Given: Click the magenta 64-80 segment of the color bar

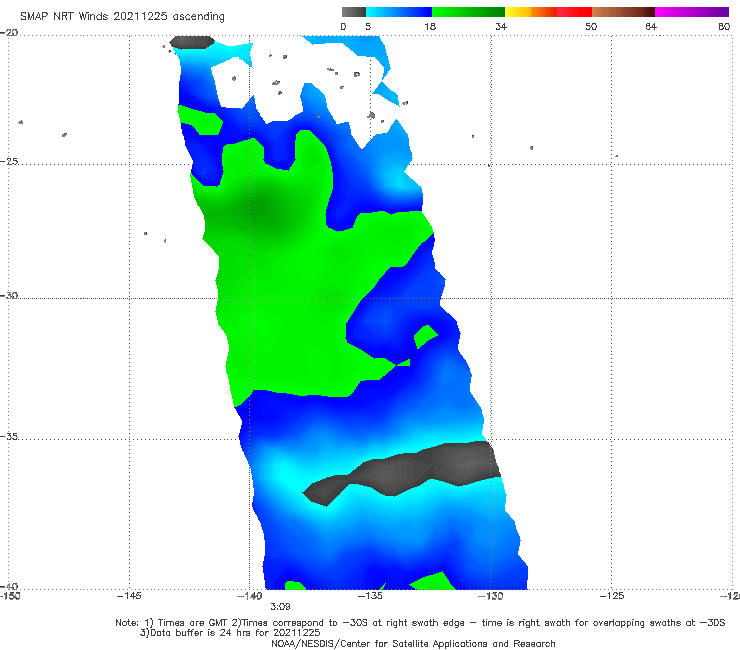Looking at the screenshot, I should [x=692, y=12].
